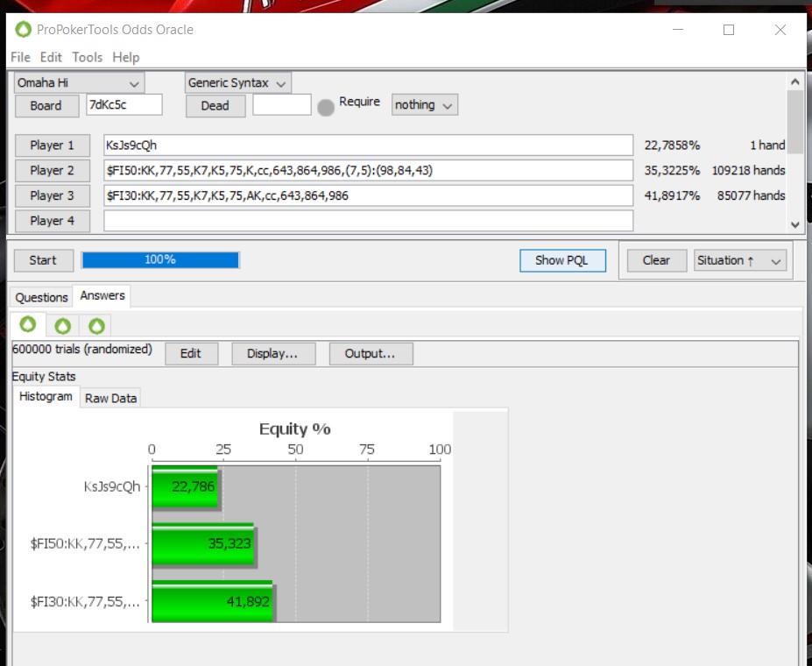Open the File menu
This screenshot has height=666, width=812.
click(x=20, y=57)
